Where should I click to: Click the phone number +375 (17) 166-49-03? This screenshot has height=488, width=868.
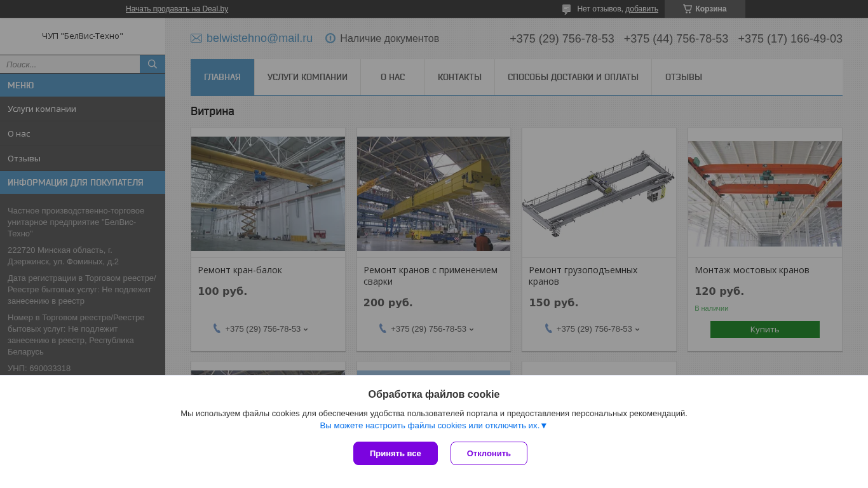[x=790, y=39]
